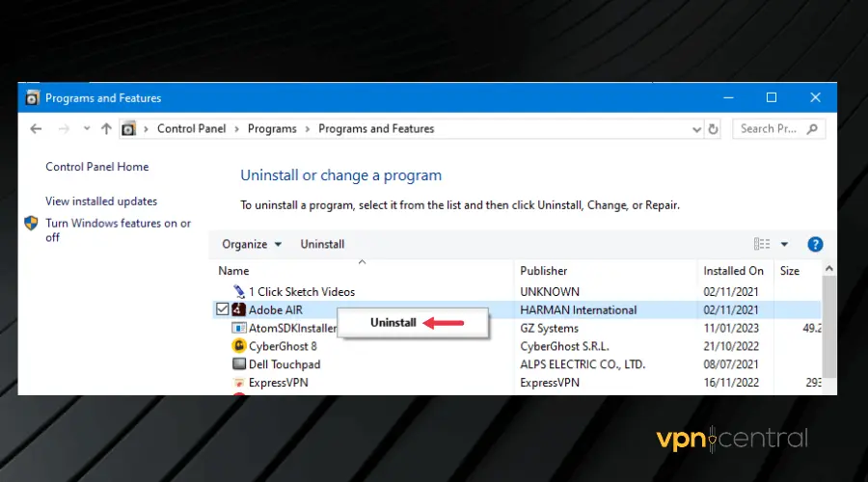Screen dimensions: 868x482
Task: Click the back navigation arrow
Action: (x=36, y=129)
